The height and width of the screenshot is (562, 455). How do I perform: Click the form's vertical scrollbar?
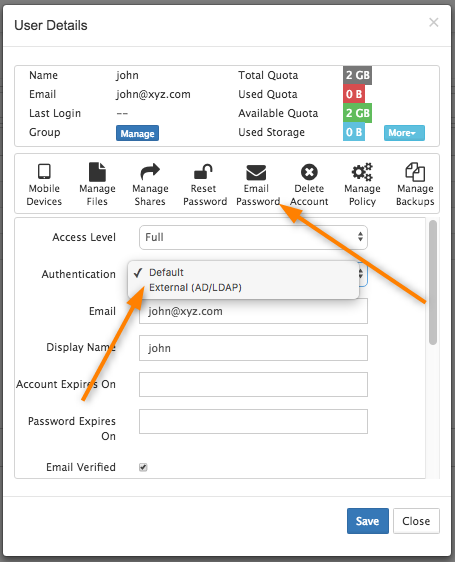coord(433,282)
